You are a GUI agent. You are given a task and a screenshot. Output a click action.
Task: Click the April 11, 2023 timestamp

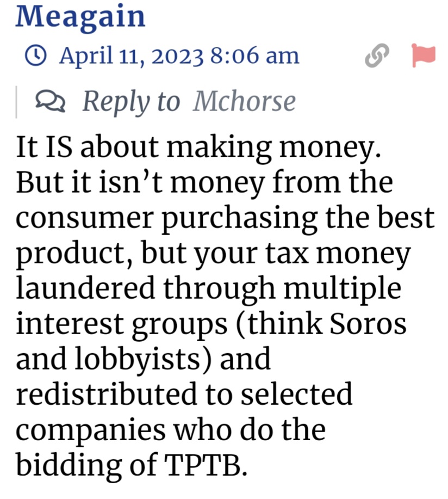[179, 56]
